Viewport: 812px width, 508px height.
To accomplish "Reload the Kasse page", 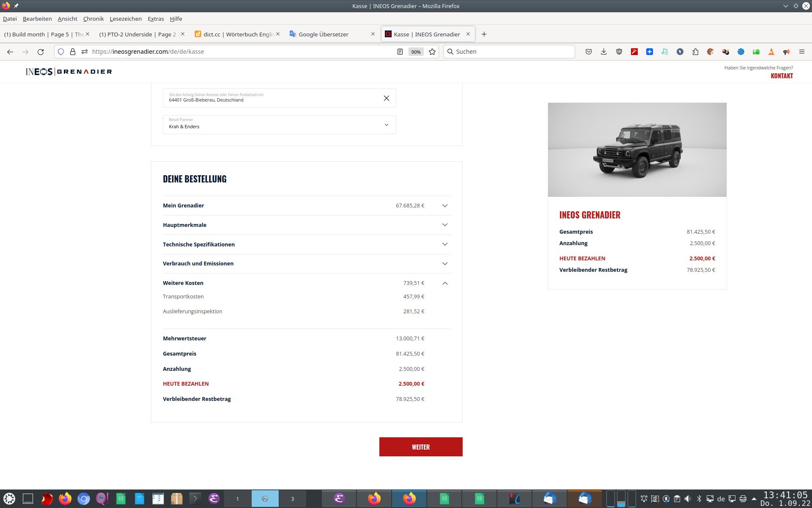I will tap(41, 52).
